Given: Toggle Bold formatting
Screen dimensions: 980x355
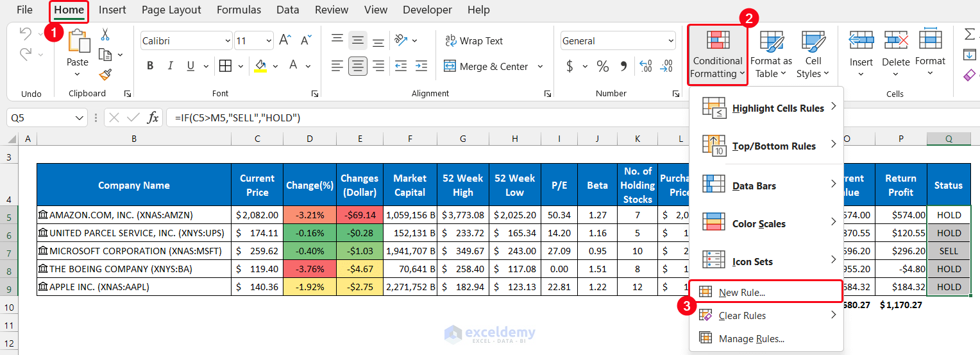Looking at the screenshot, I should coord(150,66).
